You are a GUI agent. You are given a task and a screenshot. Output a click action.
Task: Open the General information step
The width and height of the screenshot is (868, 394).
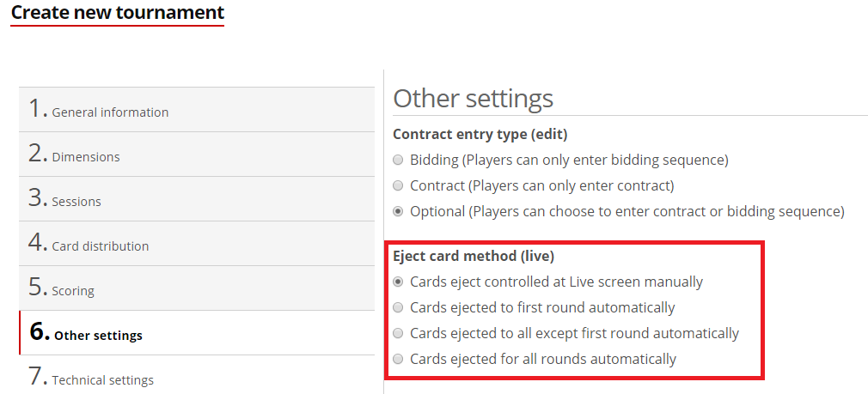point(110,112)
